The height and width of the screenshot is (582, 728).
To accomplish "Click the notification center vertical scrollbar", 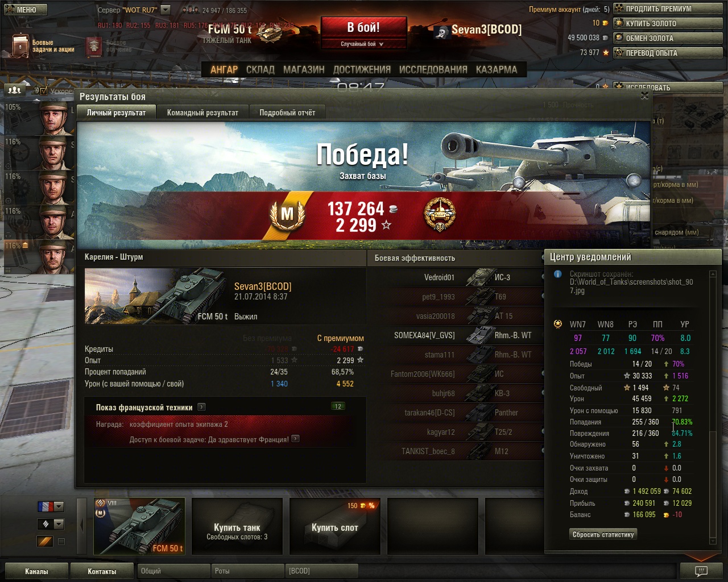I will tap(713, 406).
